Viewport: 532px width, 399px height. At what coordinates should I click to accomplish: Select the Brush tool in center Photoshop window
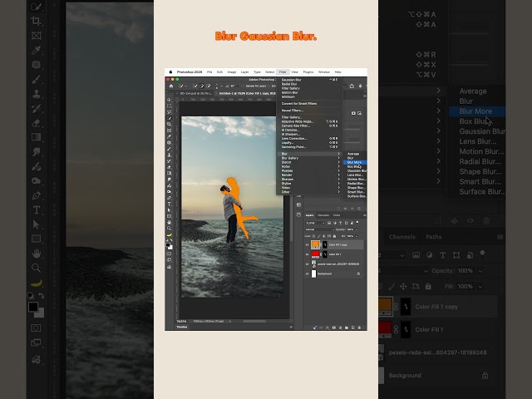tap(170, 149)
